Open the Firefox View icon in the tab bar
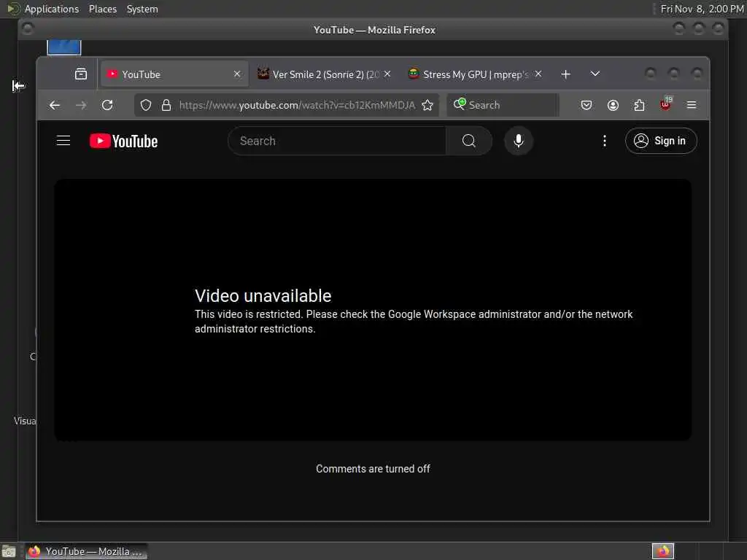The image size is (747, 560). pyautogui.click(x=81, y=74)
